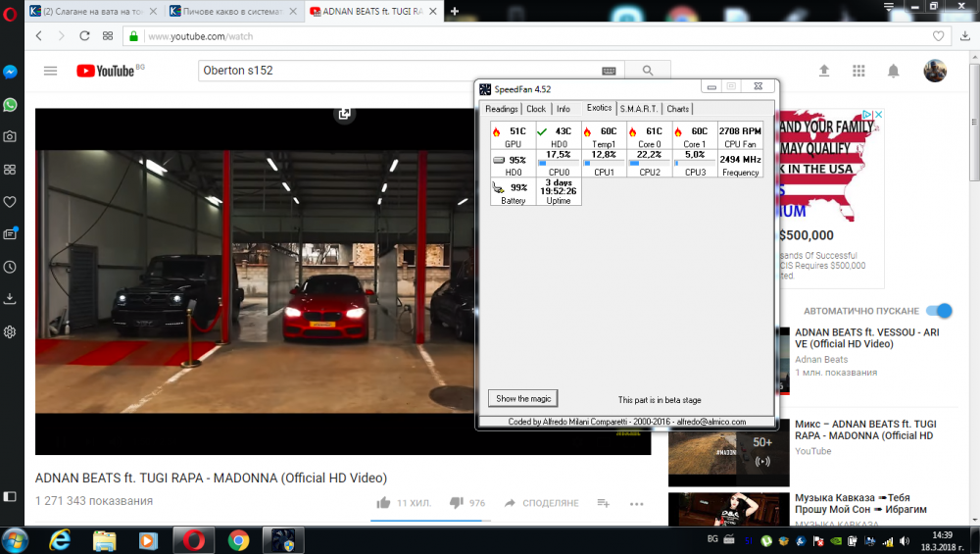Open the YouTube account avatar menu
Image resolution: width=980 pixels, height=554 pixels.
tap(935, 71)
